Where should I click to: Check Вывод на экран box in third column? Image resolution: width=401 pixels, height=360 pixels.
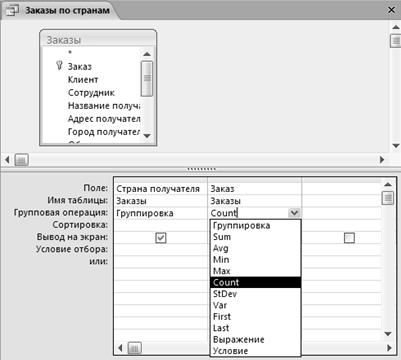tap(349, 238)
